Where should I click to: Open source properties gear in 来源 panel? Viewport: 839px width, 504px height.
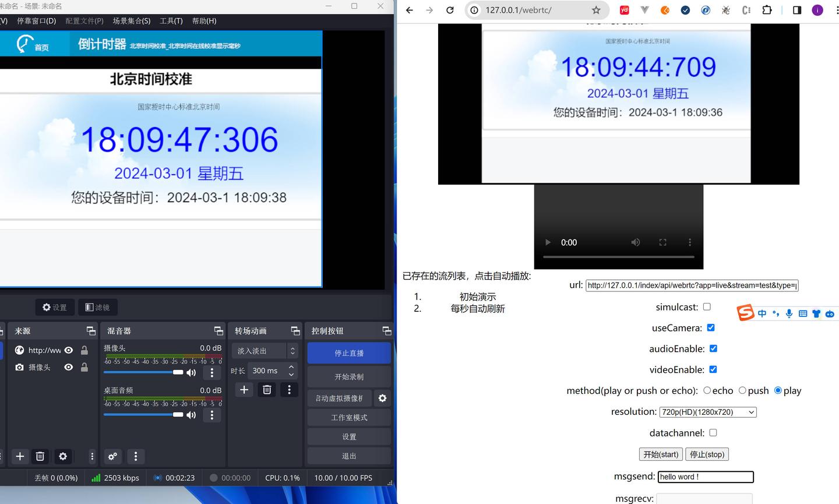(63, 456)
